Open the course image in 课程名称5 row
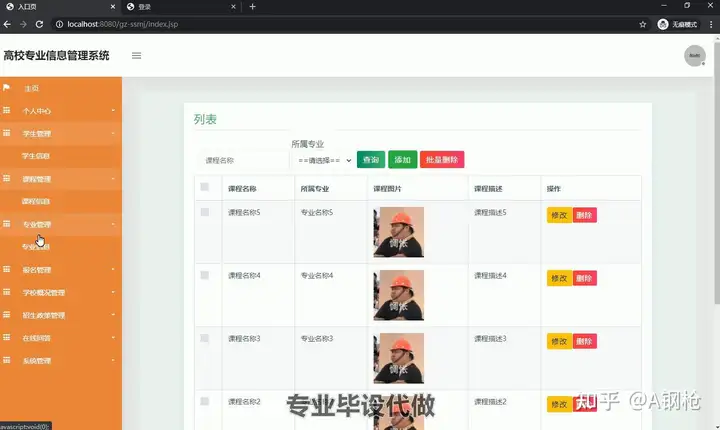Image resolution: width=720 pixels, height=430 pixels. 399,232
